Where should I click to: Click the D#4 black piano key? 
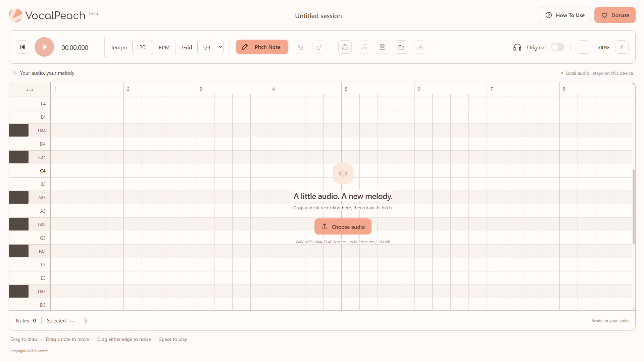(x=19, y=130)
